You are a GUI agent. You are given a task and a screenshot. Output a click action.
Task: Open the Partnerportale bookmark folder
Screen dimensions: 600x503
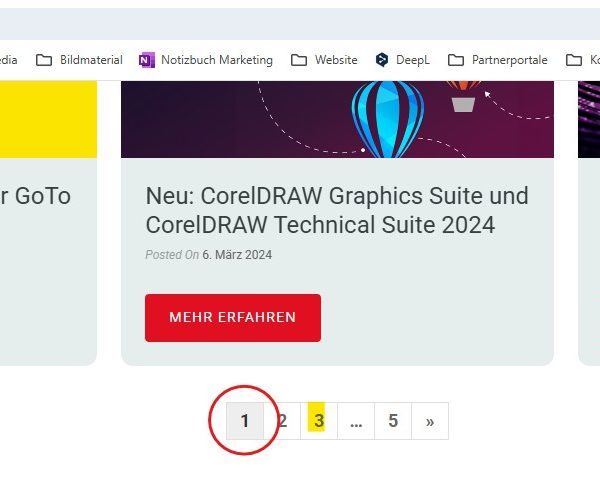coord(497,60)
